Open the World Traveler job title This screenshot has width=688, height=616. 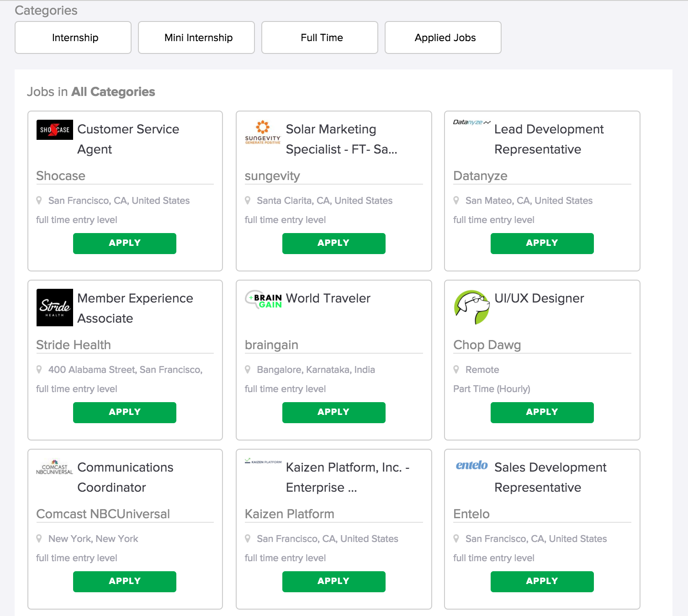click(328, 298)
